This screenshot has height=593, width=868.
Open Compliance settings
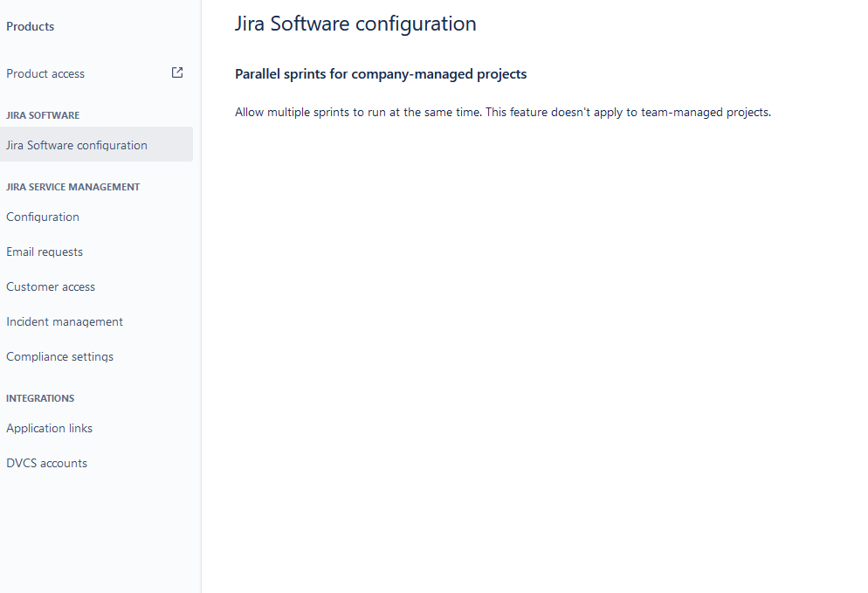pyautogui.click(x=59, y=356)
